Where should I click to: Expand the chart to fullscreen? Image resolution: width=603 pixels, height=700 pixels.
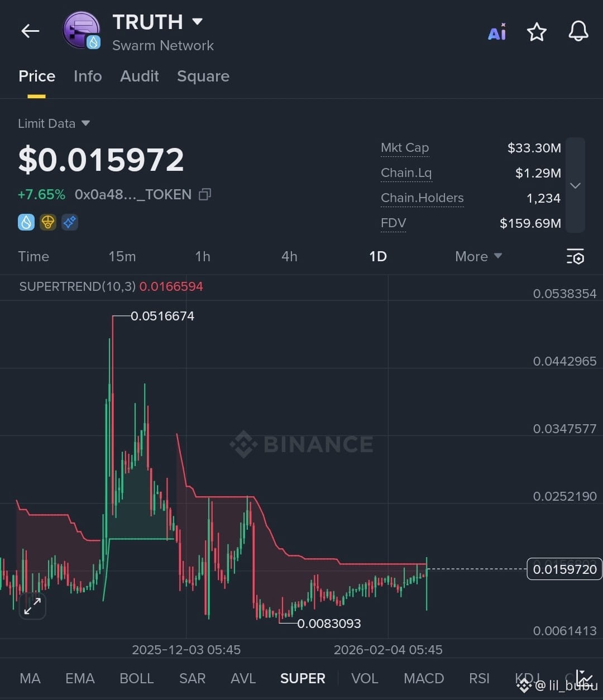pyautogui.click(x=32, y=606)
